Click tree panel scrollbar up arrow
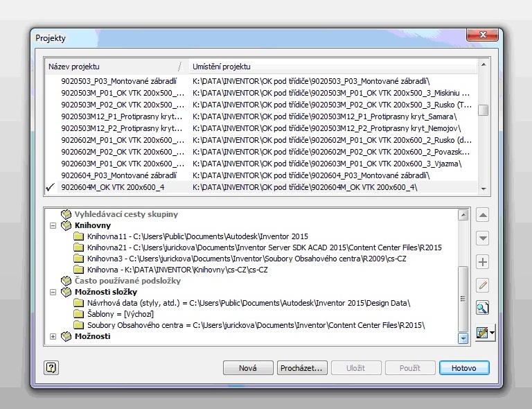 [x=463, y=214]
